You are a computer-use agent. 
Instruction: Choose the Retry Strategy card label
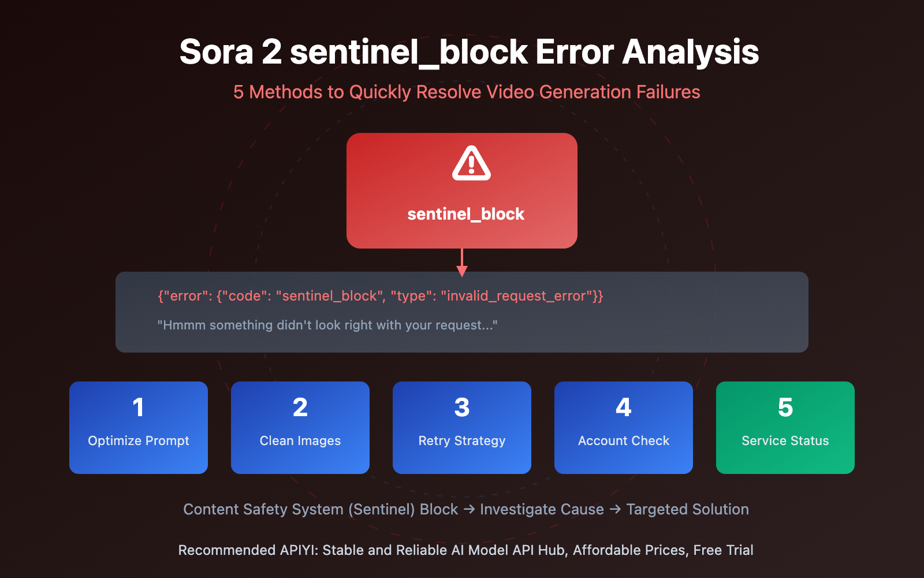point(462,441)
